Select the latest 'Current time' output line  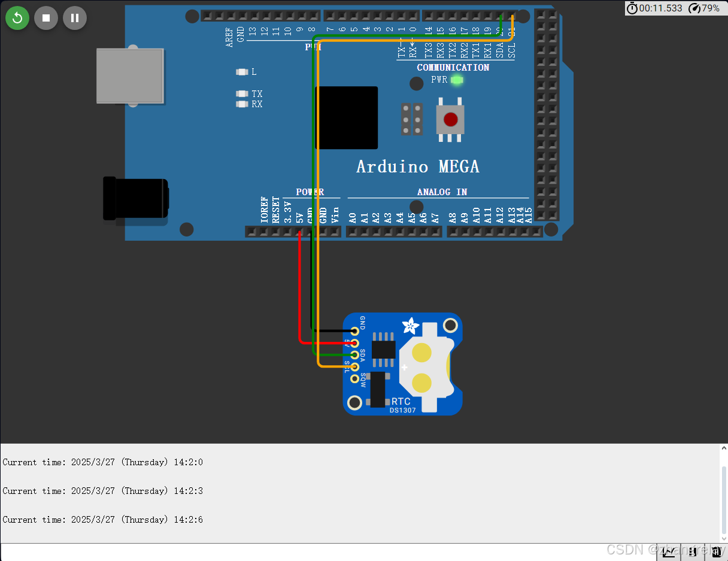[x=102, y=520]
